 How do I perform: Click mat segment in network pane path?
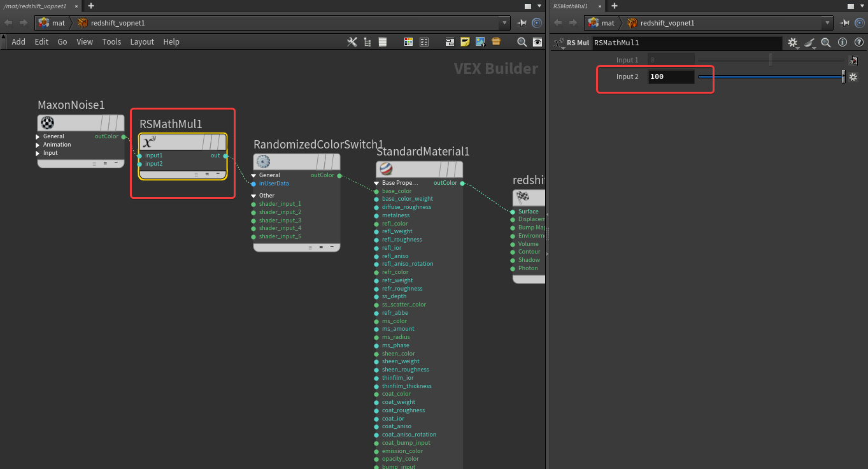pos(52,23)
